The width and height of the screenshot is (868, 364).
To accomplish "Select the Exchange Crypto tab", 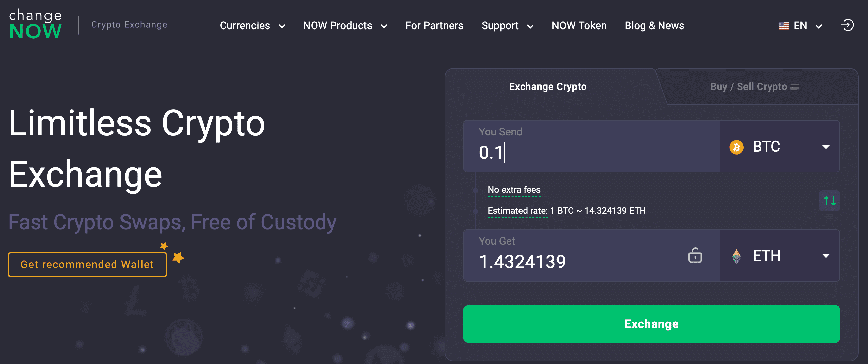I will pyautogui.click(x=548, y=87).
